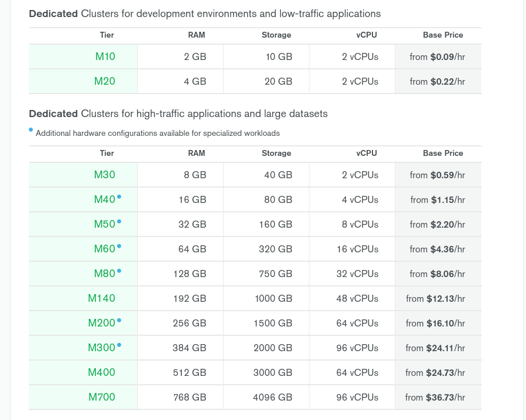This screenshot has width=526, height=420.
Task: Click the 48 vCPUs cell in the M140 row
Action: coord(357,299)
